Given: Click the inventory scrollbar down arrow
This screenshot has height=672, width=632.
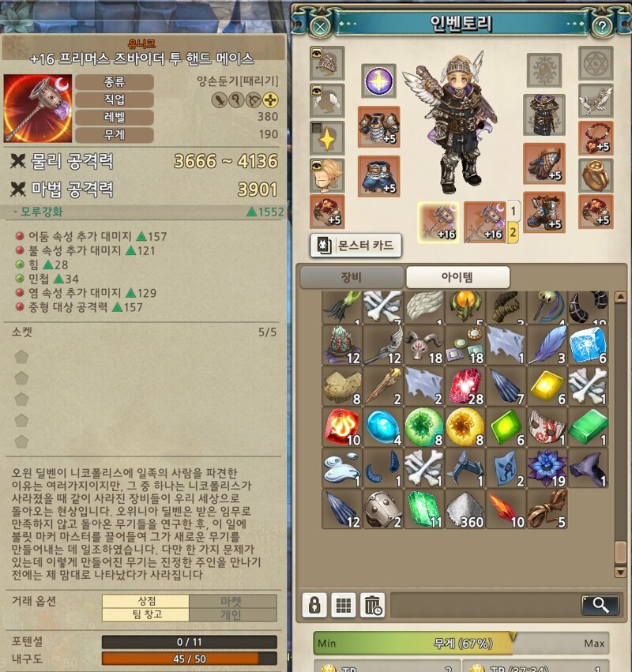Looking at the screenshot, I should pos(620,573).
